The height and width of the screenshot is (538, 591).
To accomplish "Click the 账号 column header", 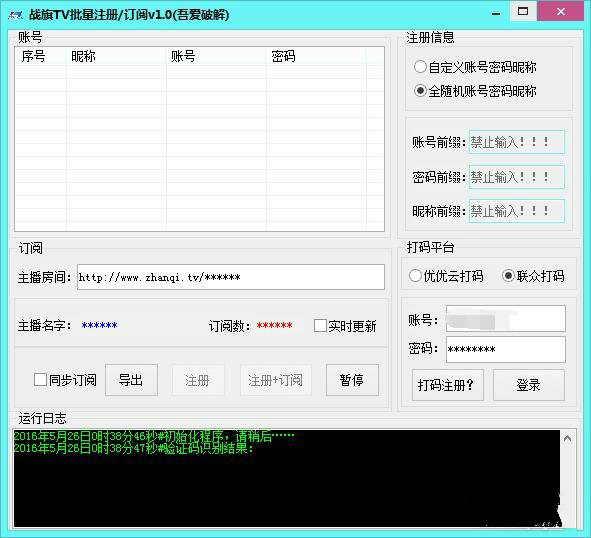I will coord(216,56).
